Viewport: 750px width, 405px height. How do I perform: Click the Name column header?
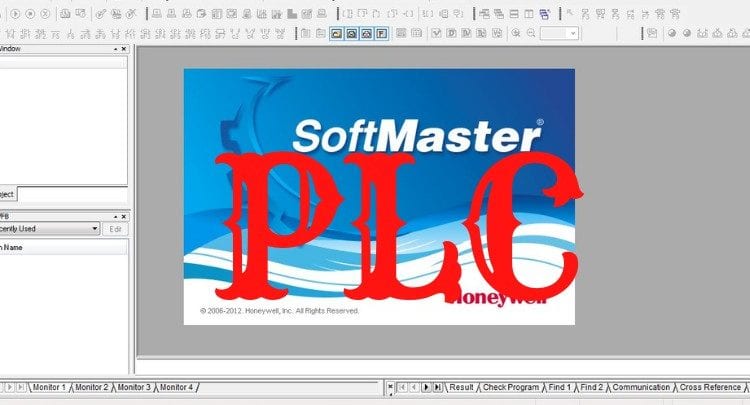64,247
